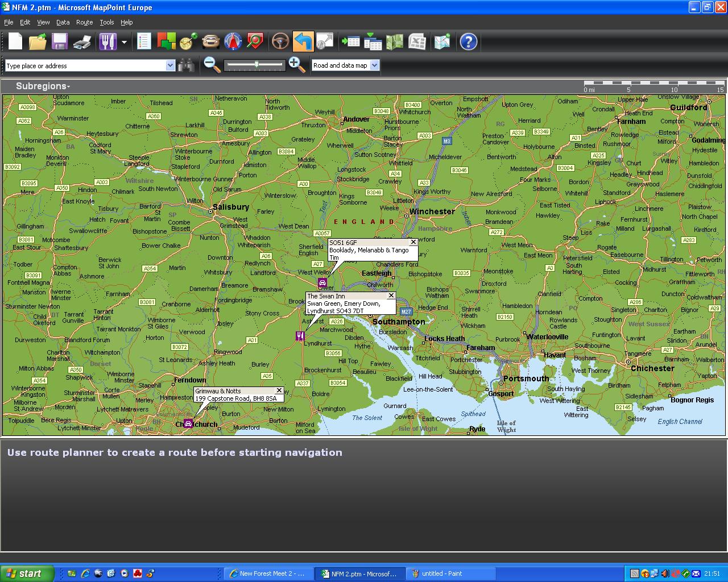Click the Swan Inn balloon address text
The width and height of the screenshot is (728, 582).
(x=344, y=307)
